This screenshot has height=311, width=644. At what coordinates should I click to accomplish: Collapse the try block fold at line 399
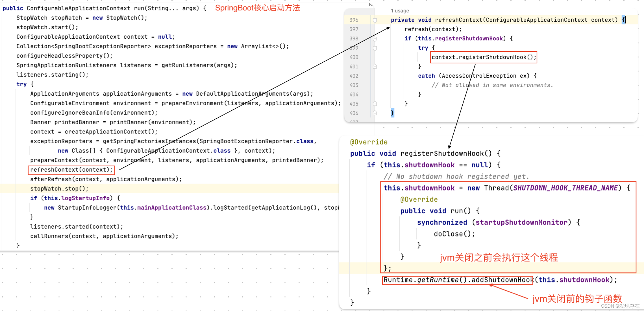coord(375,48)
